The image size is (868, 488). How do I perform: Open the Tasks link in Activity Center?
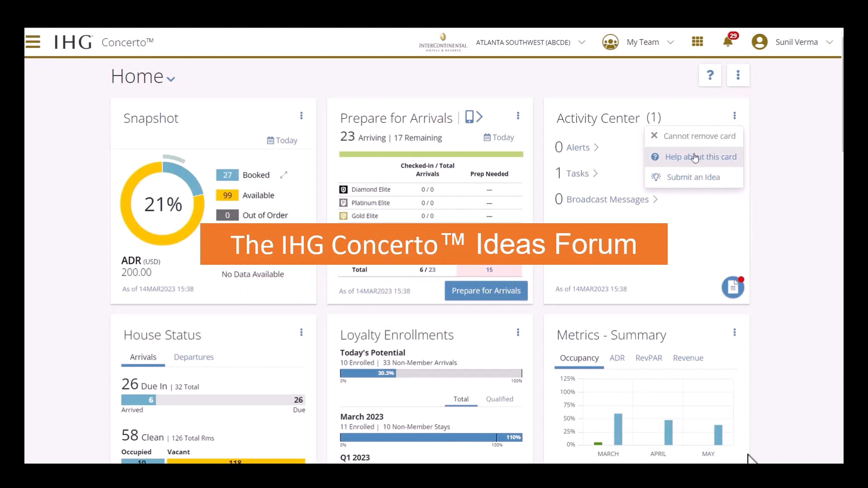[x=577, y=174]
